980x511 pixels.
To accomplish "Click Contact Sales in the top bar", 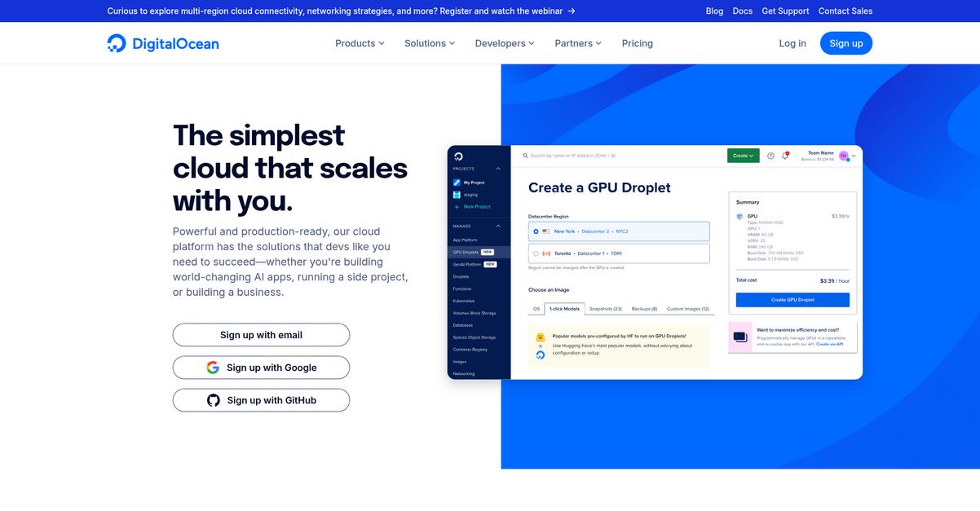I will click(845, 11).
